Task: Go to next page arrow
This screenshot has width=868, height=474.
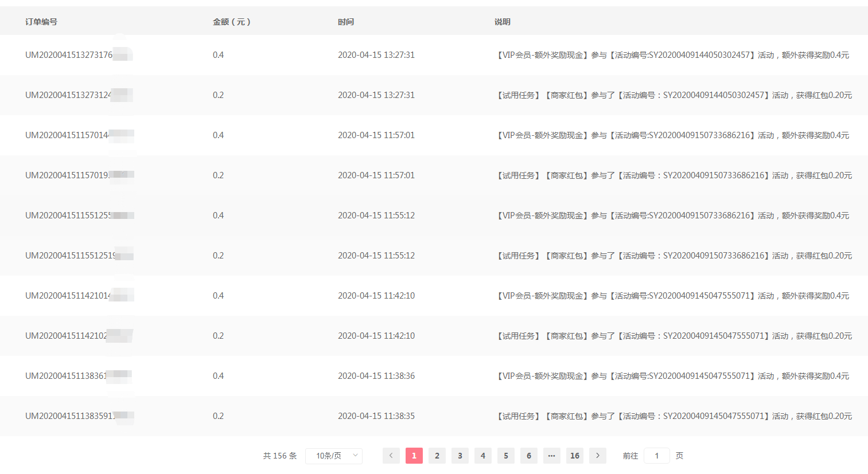Action: click(x=598, y=456)
